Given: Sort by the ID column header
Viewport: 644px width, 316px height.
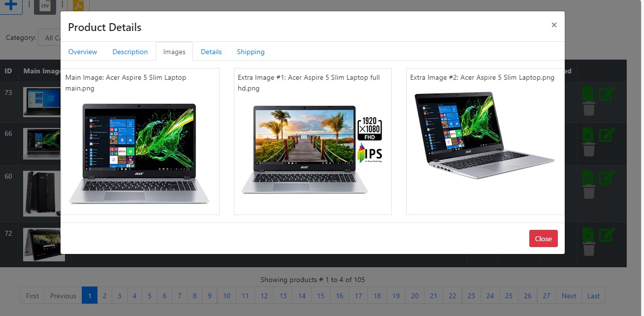Looking at the screenshot, I should (x=8, y=71).
